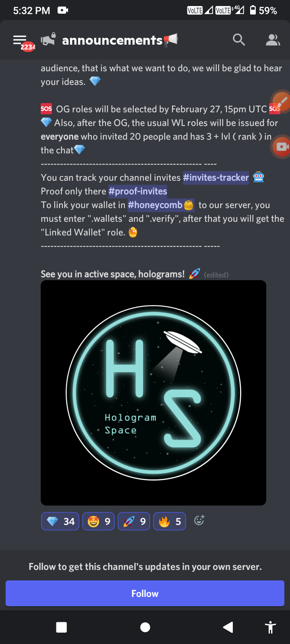Image resolution: width=290 pixels, height=644 pixels.
Task: Tap the Android recent apps square
Action: click(x=62, y=627)
